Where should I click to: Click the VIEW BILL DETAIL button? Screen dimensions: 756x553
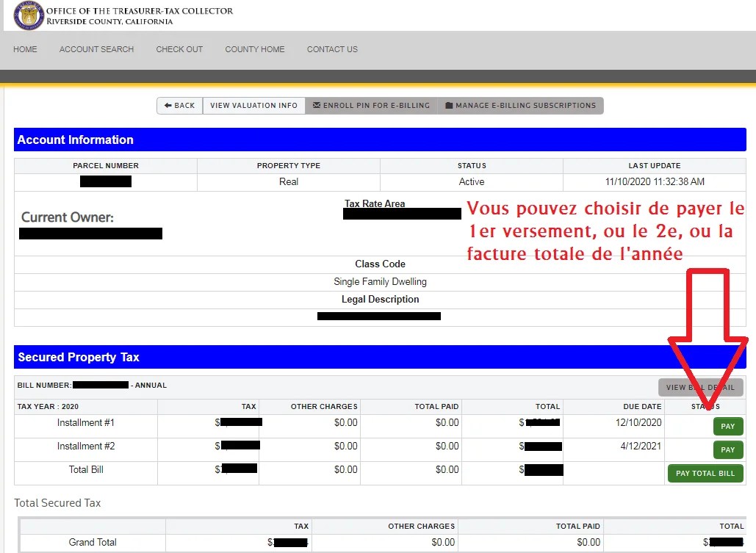[700, 387]
